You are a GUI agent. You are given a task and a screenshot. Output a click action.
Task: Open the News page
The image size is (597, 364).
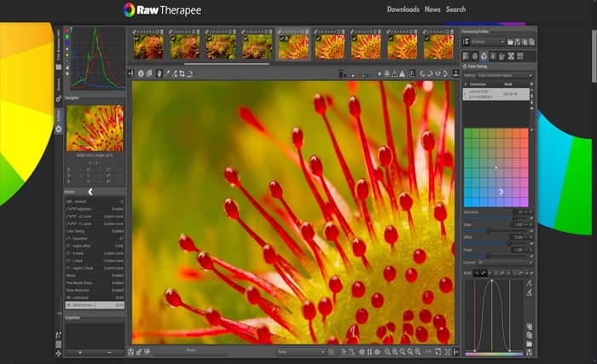tap(432, 9)
